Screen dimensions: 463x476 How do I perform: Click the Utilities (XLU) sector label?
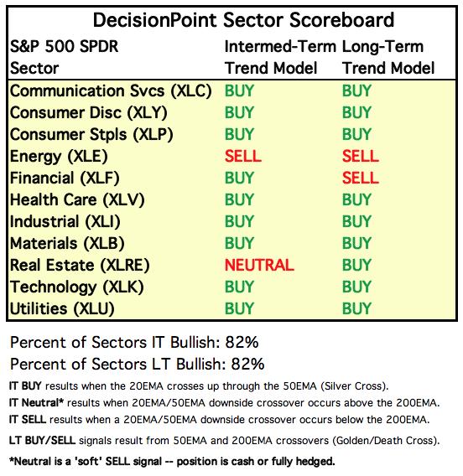(x=62, y=309)
